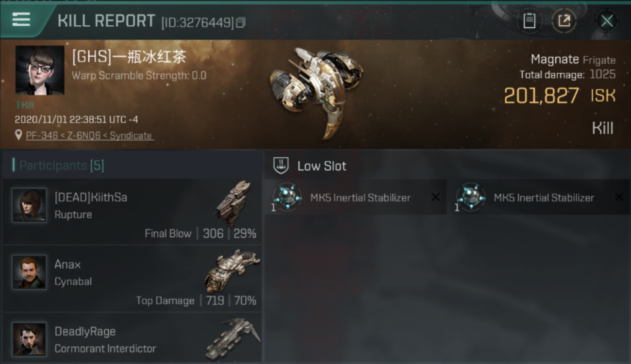The height and width of the screenshot is (364, 631).
Task: Open the hamburger menu icon
Action: coord(21,19)
